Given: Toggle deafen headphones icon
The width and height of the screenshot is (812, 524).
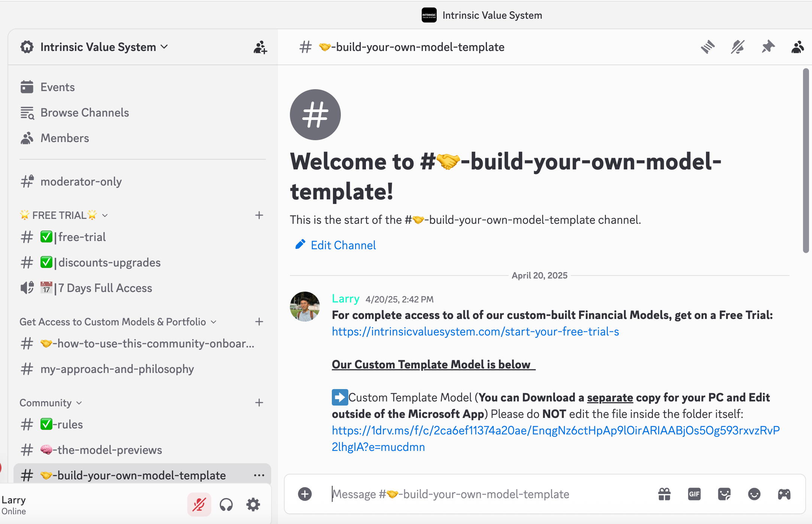Looking at the screenshot, I should (x=226, y=505).
